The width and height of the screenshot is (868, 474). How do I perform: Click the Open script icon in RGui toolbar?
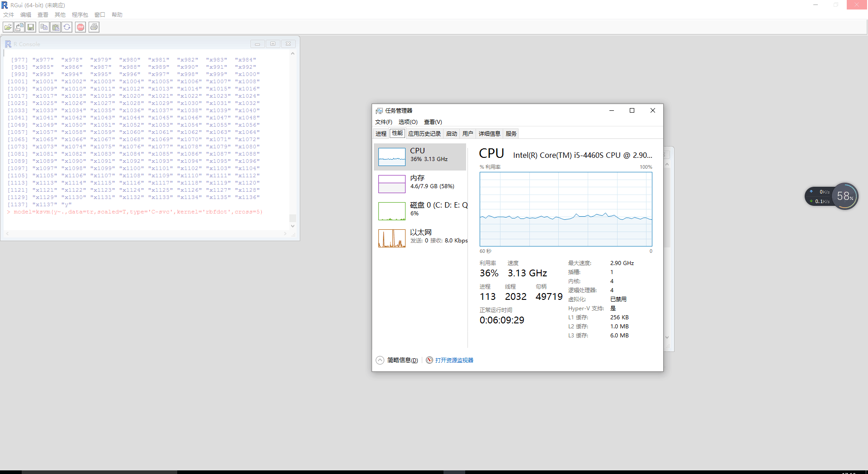pyautogui.click(x=8, y=27)
